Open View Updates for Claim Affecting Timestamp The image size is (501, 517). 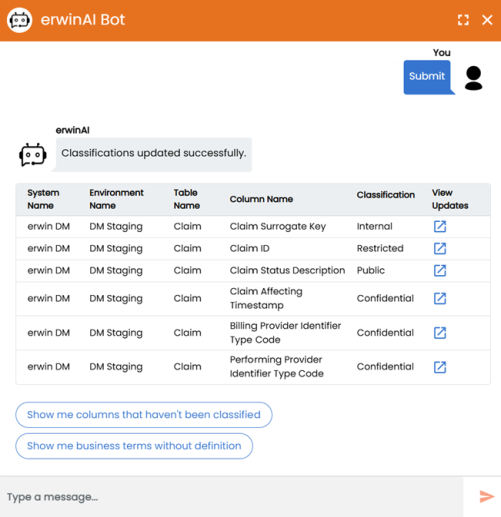click(440, 298)
